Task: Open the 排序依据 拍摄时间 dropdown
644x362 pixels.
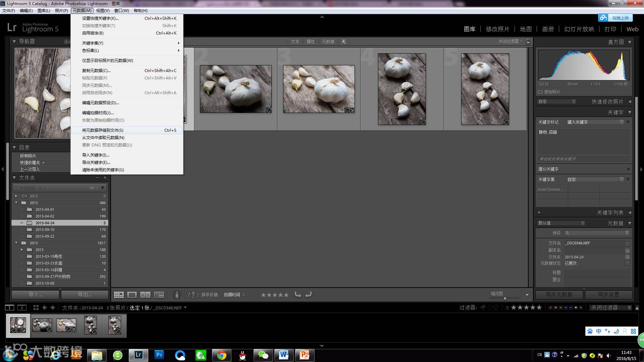Action: [x=234, y=295]
